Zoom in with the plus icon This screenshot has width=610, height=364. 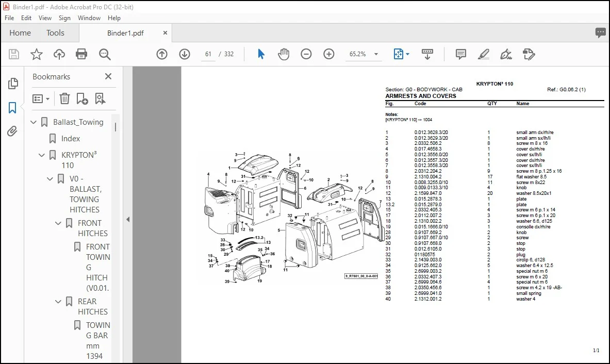click(329, 54)
